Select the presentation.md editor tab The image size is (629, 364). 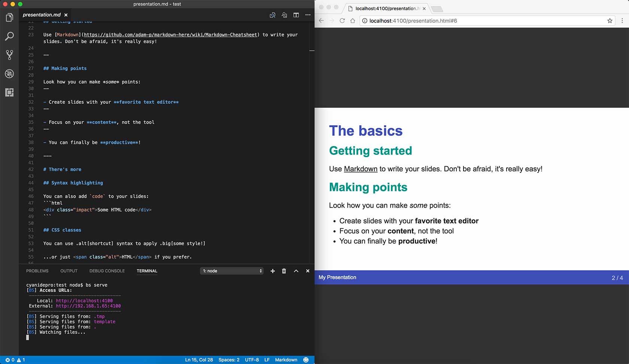click(41, 15)
